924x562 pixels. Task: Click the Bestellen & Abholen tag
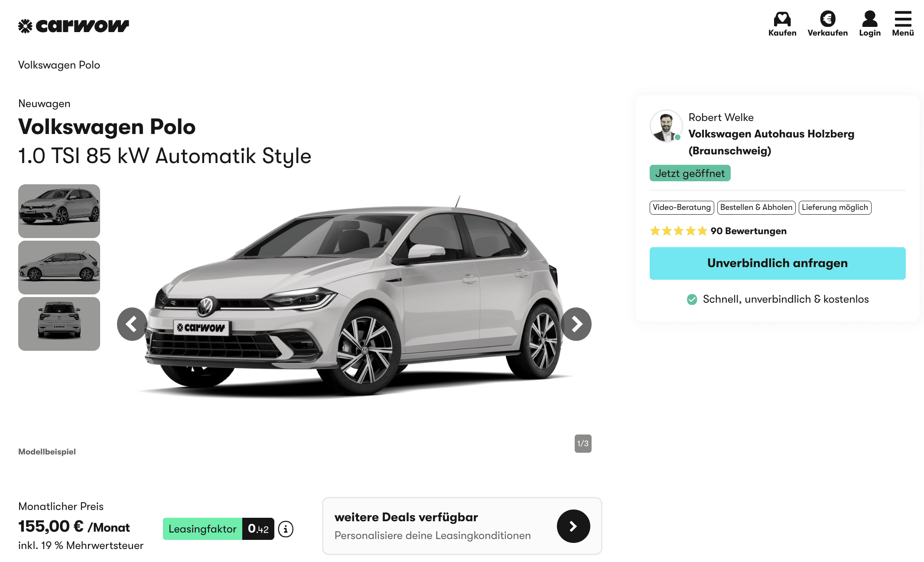(756, 207)
